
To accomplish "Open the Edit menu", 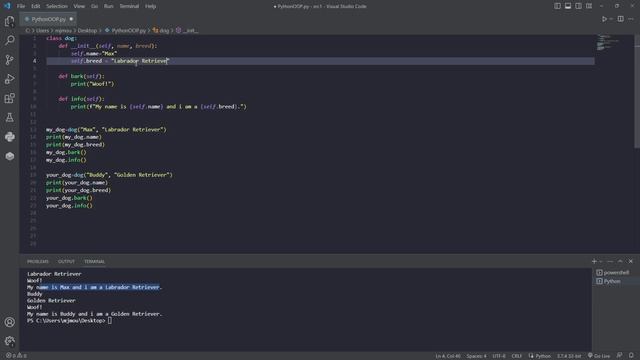I will coord(36,6).
